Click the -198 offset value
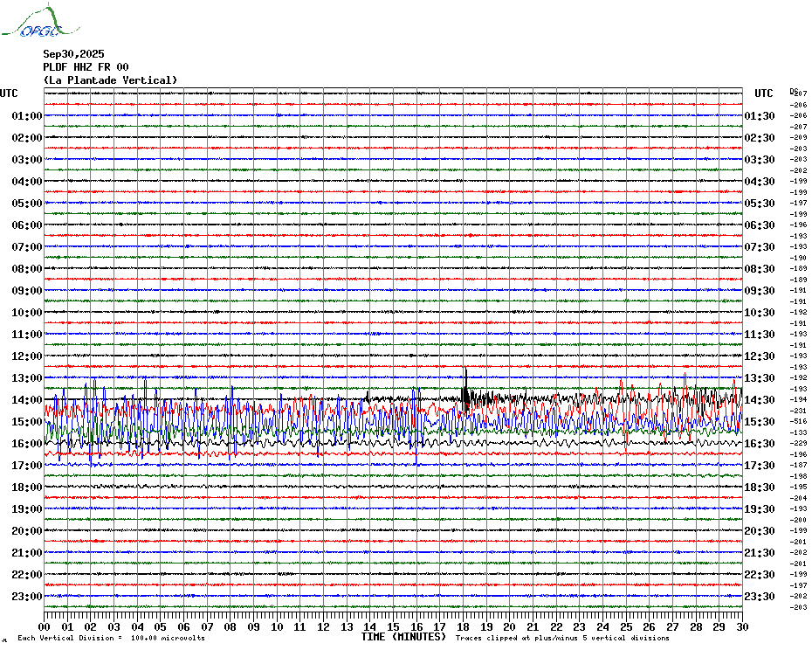This screenshot has height=650, width=812. tap(799, 476)
